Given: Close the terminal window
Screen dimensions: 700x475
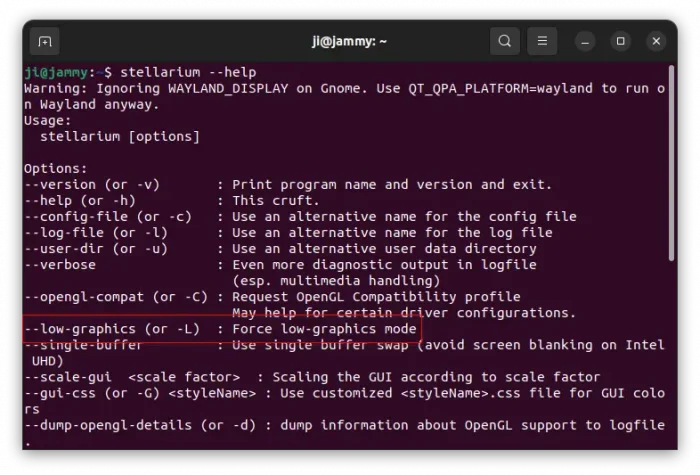Looking at the screenshot, I should pos(656,41).
